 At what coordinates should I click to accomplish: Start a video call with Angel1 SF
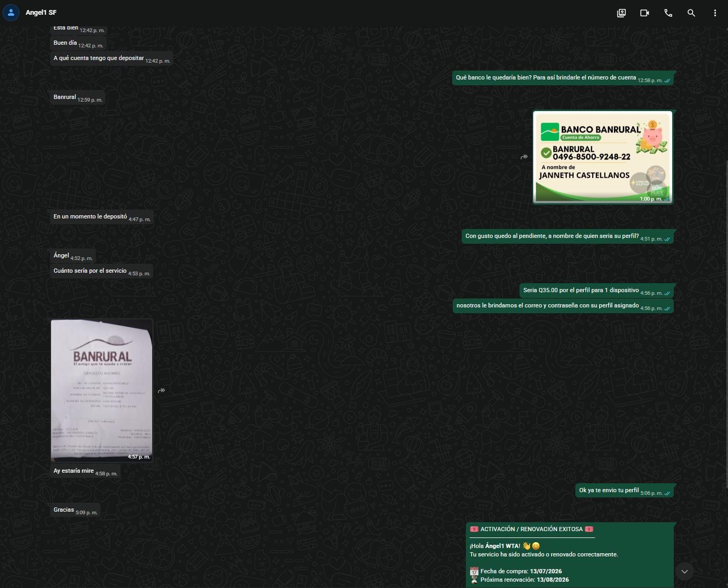click(x=645, y=13)
